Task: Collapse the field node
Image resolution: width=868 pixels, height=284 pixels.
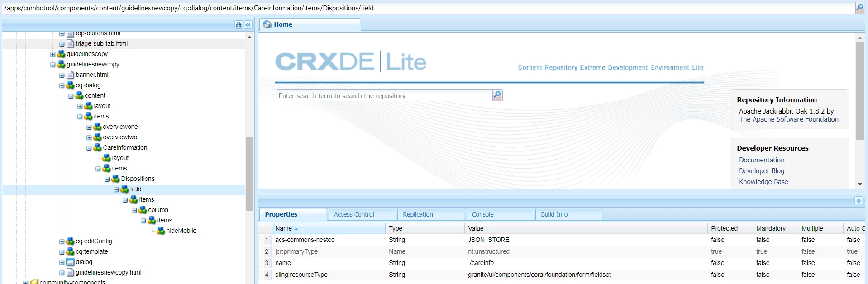Action: (116, 189)
